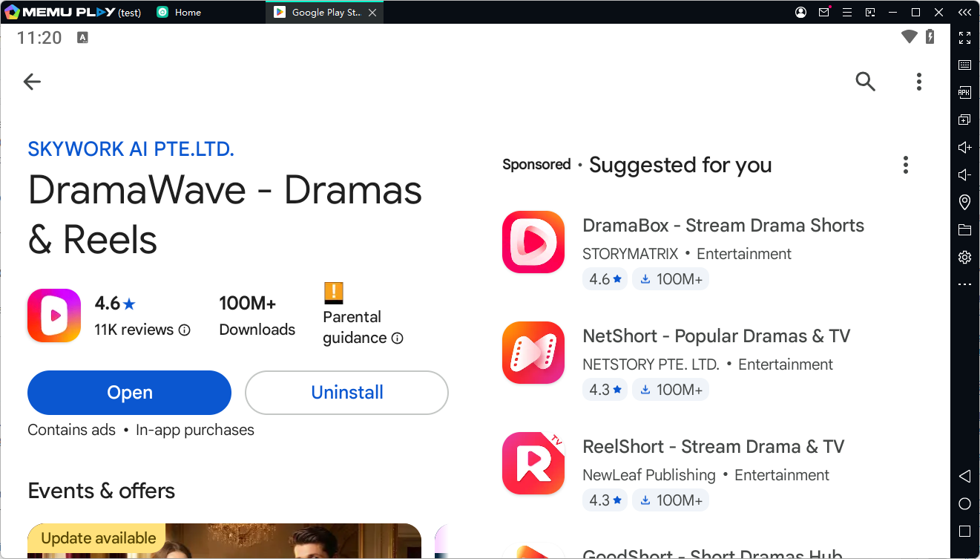
Task: Close the Google Play Store tab
Action: pyautogui.click(x=372, y=13)
